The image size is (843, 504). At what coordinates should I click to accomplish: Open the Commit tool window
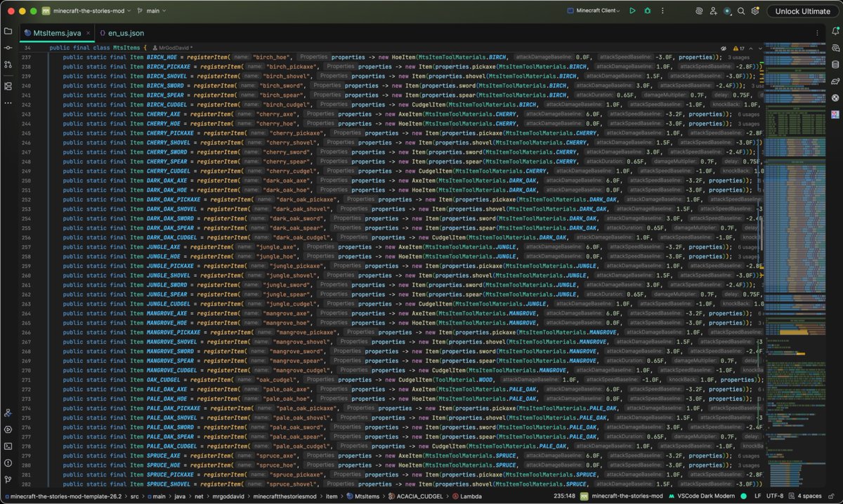8,48
